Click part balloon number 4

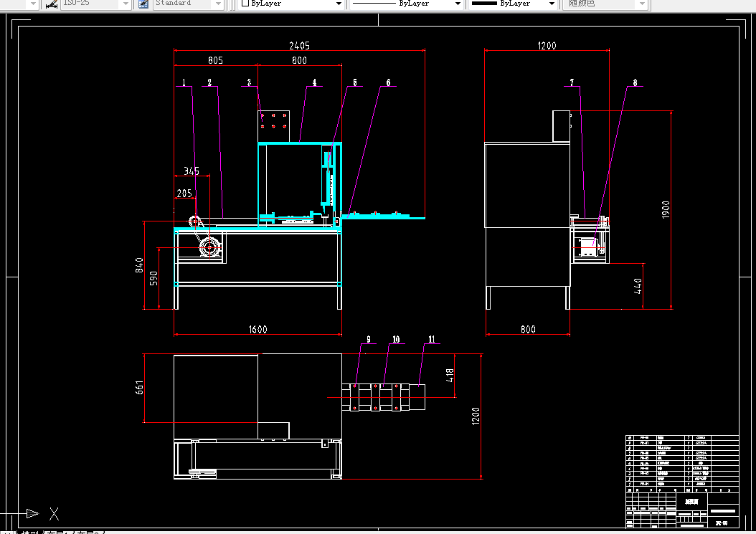coord(314,82)
